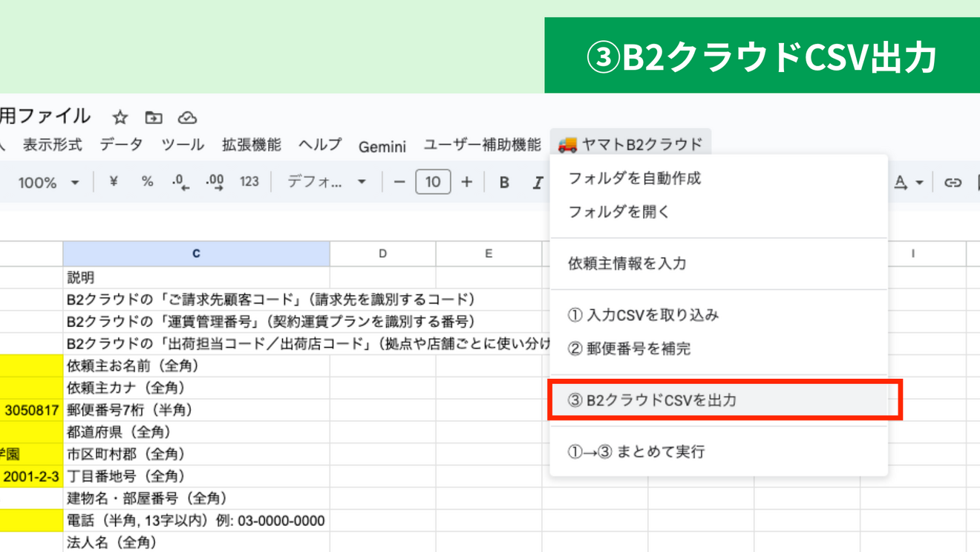Open the text color picker
The width and height of the screenshot is (980, 552).
point(908,182)
